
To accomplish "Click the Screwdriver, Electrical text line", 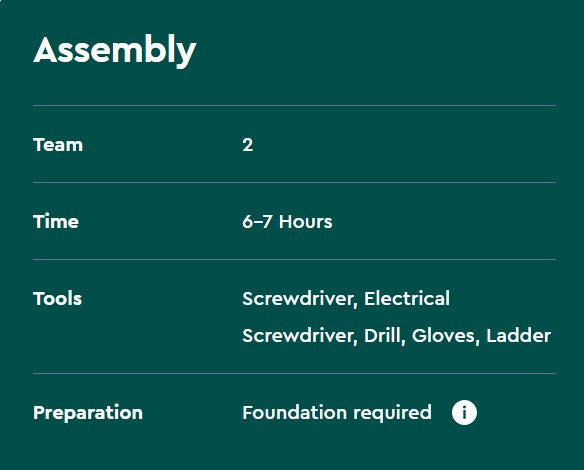I will [x=346, y=299].
